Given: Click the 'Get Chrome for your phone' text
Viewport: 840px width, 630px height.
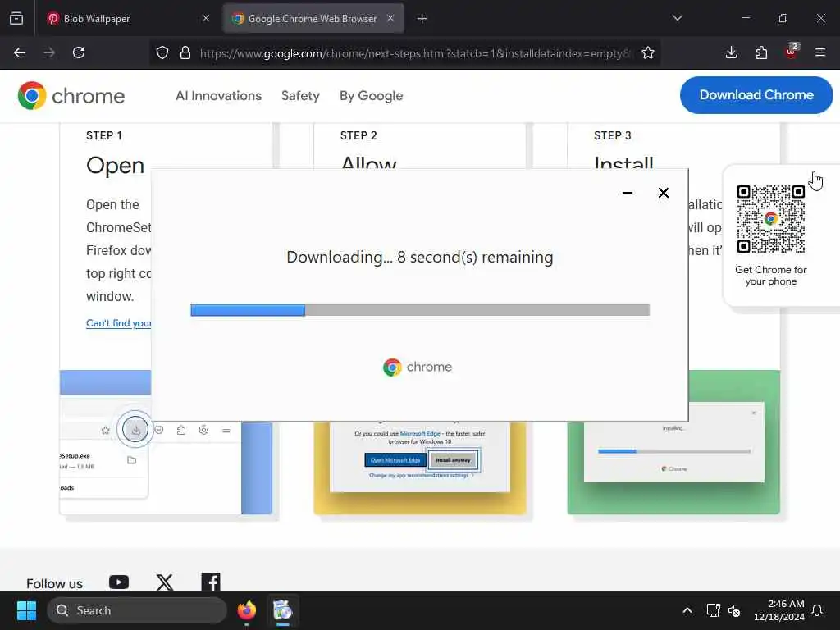Looking at the screenshot, I should tap(771, 276).
